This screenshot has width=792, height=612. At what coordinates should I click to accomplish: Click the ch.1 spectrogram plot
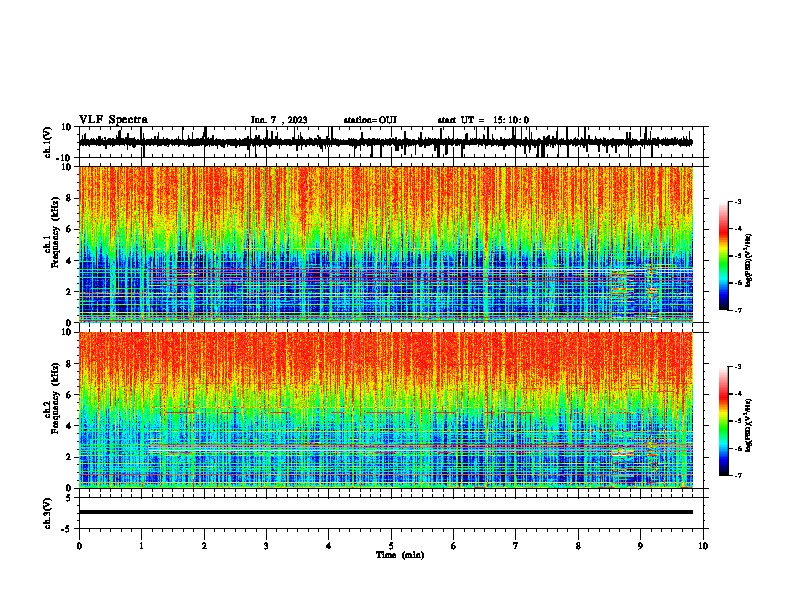click(x=386, y=244)
